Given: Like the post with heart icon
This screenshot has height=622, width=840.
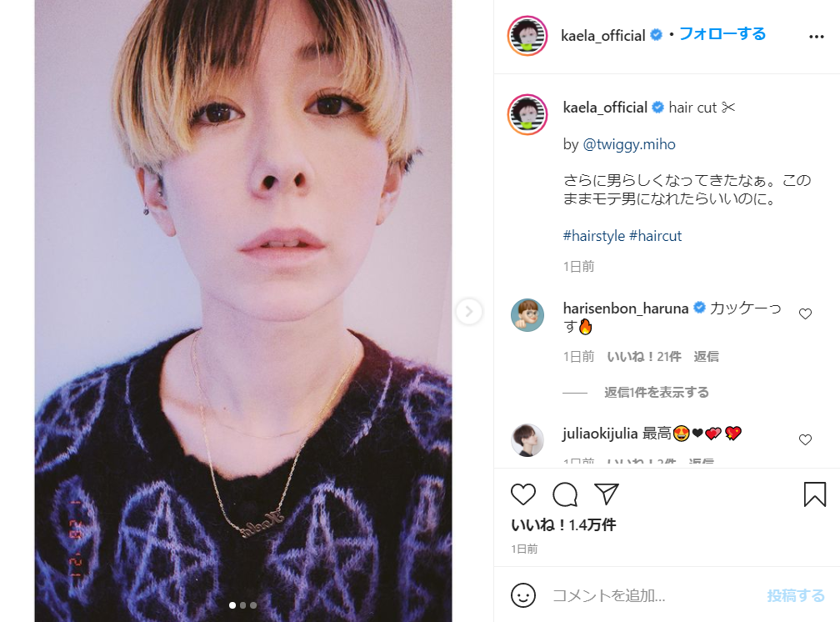Looking at the screenshot, I should click(x=523, y=494).
